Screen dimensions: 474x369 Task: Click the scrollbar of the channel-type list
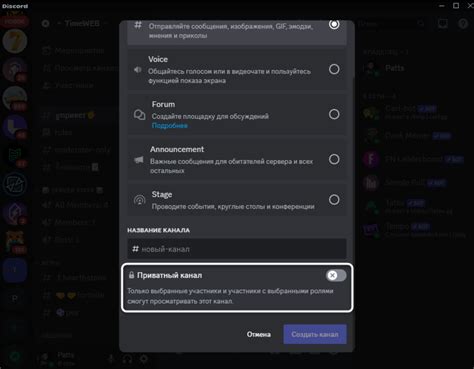[353, 50]
